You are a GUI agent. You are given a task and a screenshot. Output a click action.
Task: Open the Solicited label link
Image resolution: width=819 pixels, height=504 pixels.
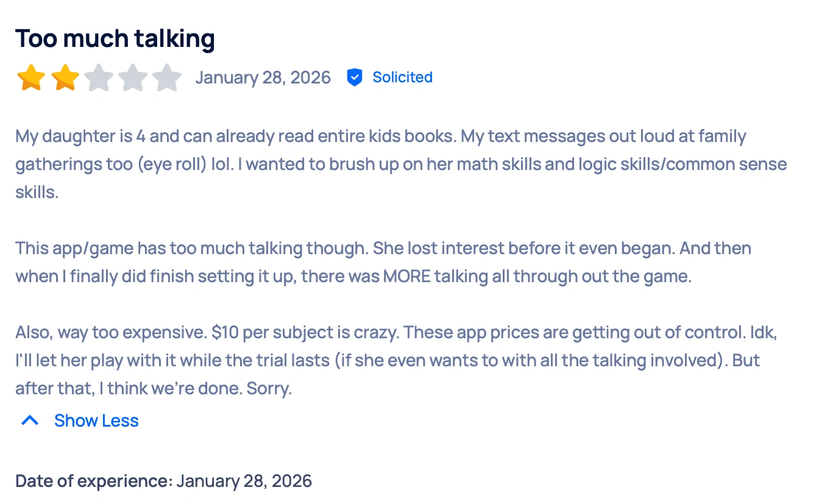(402, 77)
